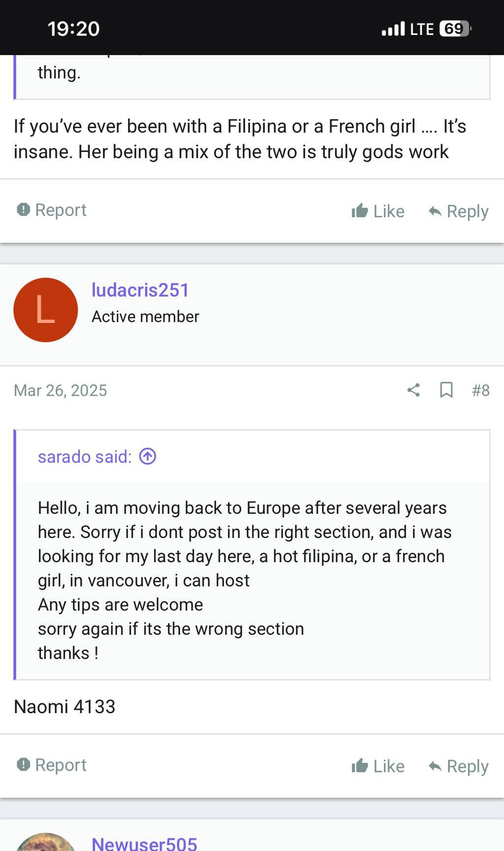
Task: Jump to sarado's original post arrow
Action: click(x=148, y=457)
